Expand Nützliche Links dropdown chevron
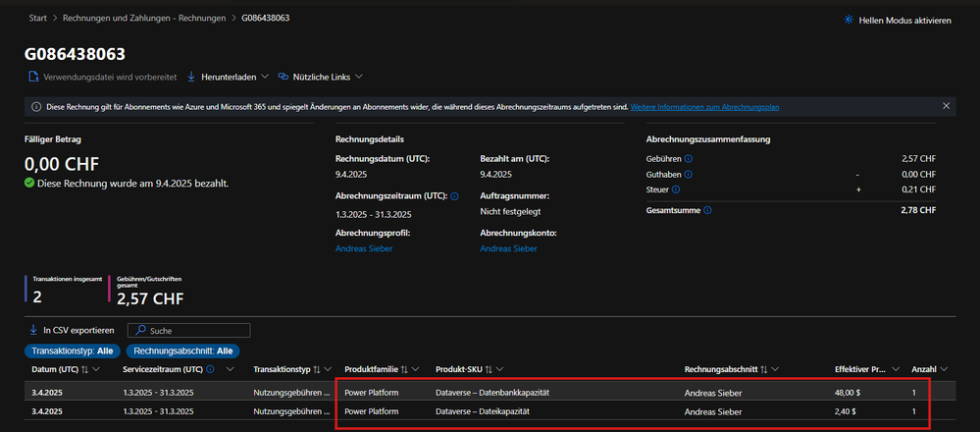The width and height of the screenshot is (980, 432). [x=359, y=77]
